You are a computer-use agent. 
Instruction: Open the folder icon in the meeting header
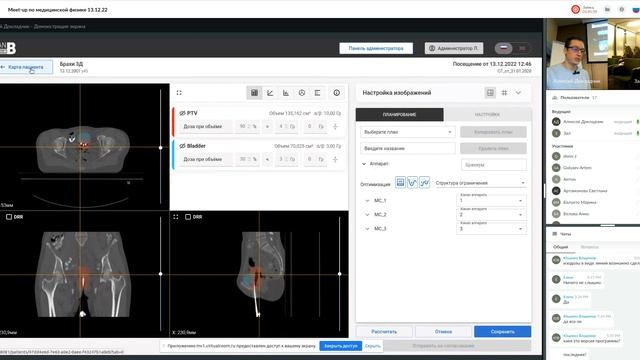607,9
